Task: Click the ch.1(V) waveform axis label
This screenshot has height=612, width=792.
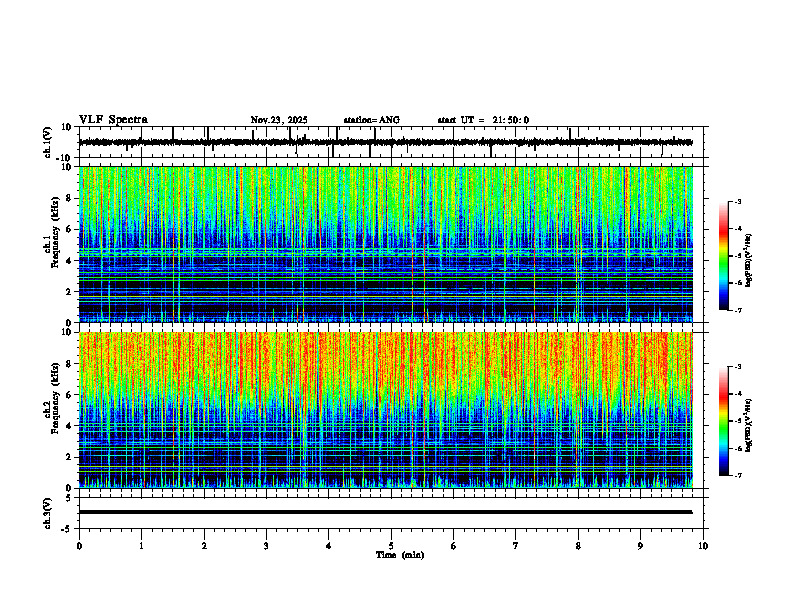Action: pyautogui.click(x=48, y=142)
